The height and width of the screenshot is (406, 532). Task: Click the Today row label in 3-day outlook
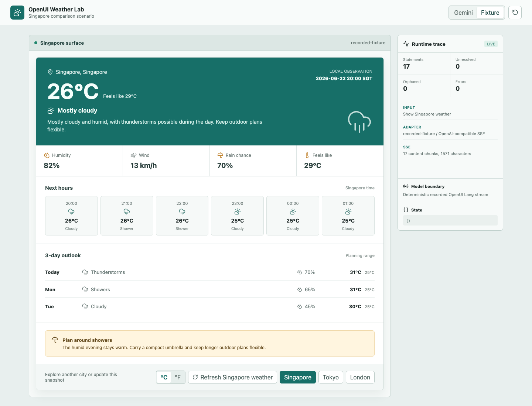coord(52,272)
